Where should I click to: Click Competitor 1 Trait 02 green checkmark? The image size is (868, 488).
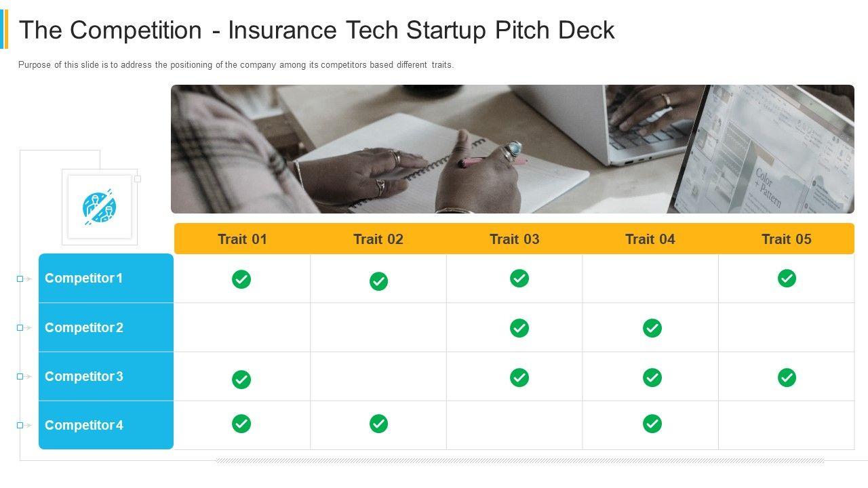(378, 281)
